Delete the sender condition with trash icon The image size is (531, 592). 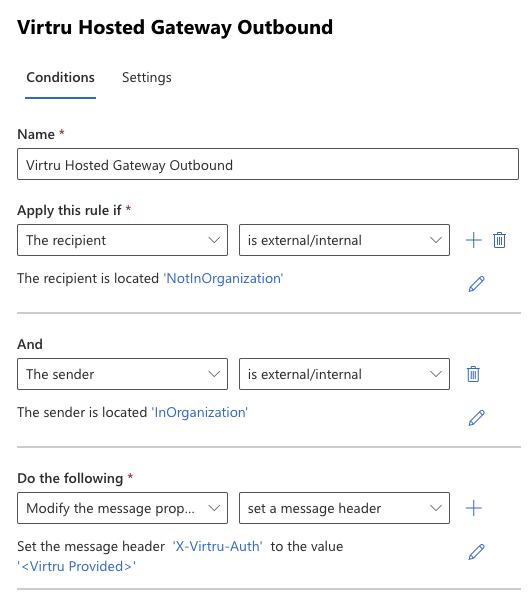point(473,374)
